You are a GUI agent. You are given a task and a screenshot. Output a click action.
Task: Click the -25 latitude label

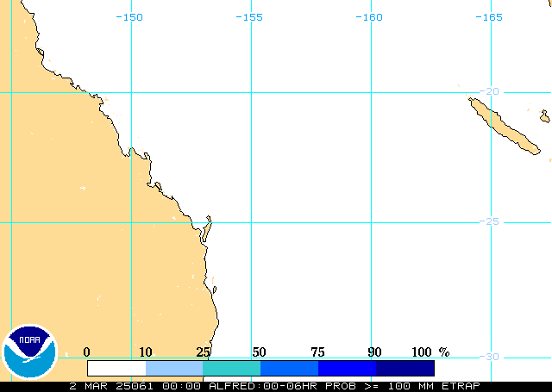[489, 221]
